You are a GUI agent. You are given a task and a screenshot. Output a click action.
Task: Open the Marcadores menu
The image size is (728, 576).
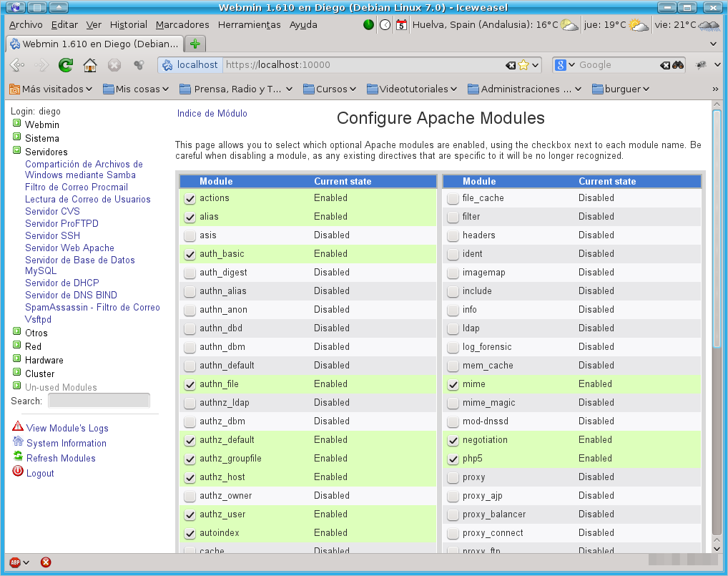click(182, 24)
